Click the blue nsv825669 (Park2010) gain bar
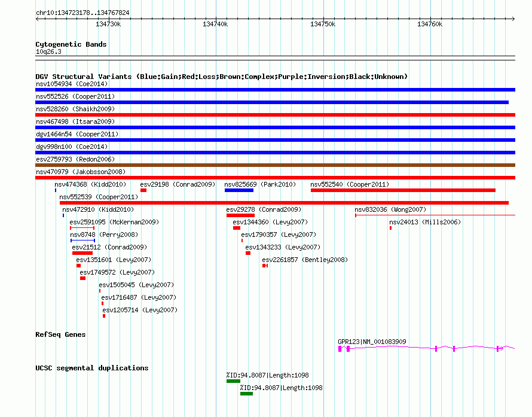 pyautogui.click(x=239, y=190)
